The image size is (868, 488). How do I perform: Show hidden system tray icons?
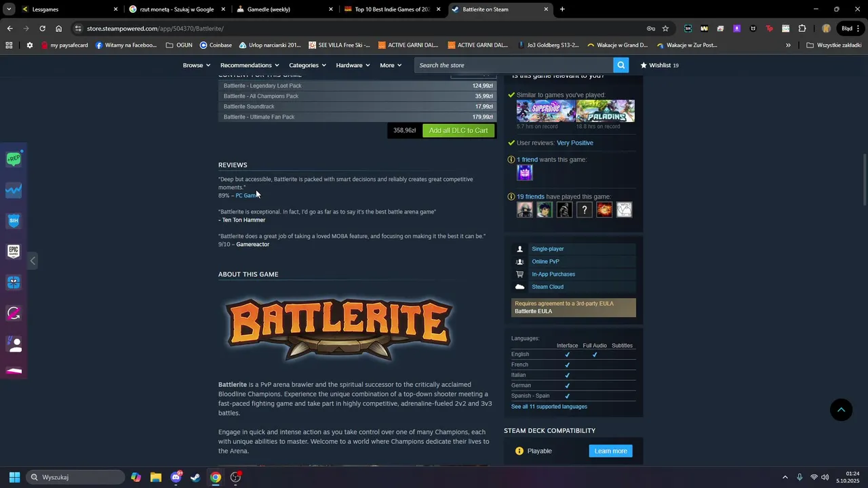785,477
